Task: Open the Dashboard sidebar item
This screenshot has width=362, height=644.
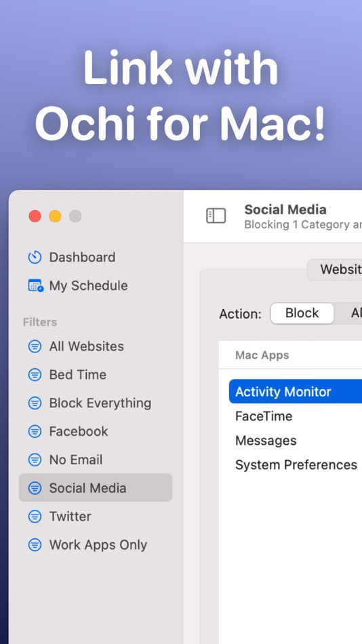Action: 96,257
